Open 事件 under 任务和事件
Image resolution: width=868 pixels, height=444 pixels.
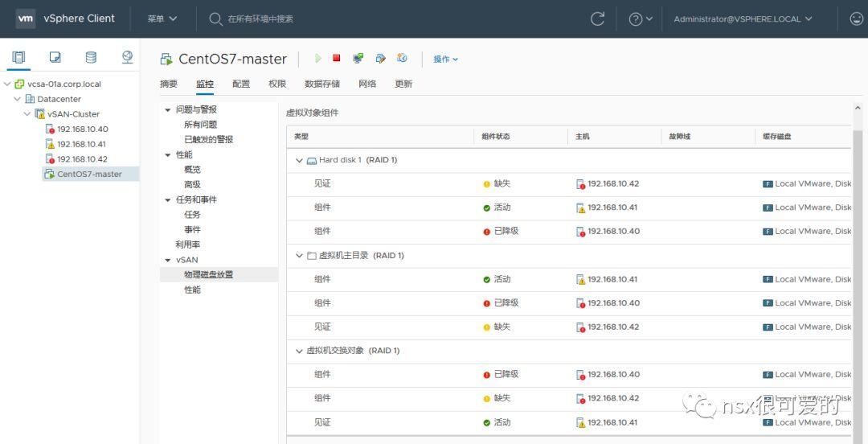coord(192,229)
